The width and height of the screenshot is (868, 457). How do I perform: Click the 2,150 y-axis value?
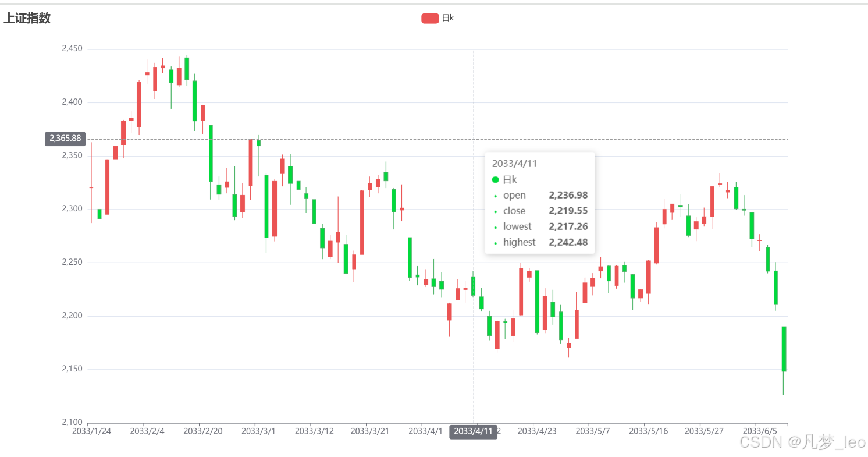tap(72, 369)
